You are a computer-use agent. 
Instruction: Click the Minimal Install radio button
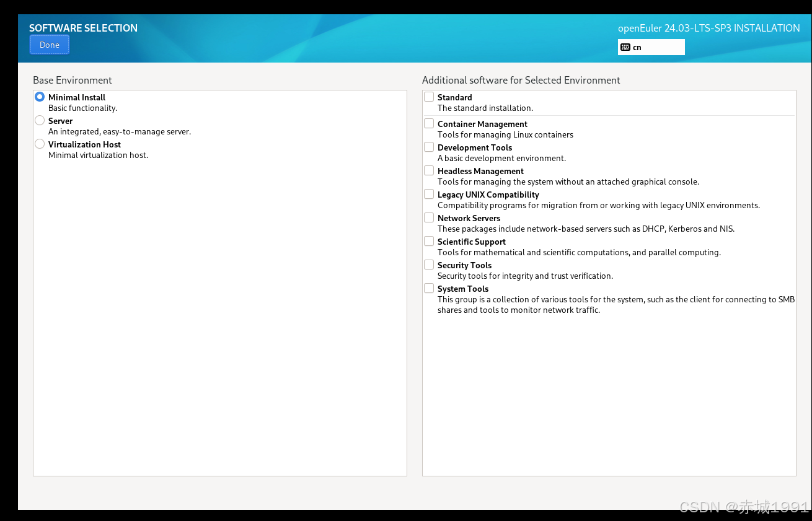tap(39, 97)
